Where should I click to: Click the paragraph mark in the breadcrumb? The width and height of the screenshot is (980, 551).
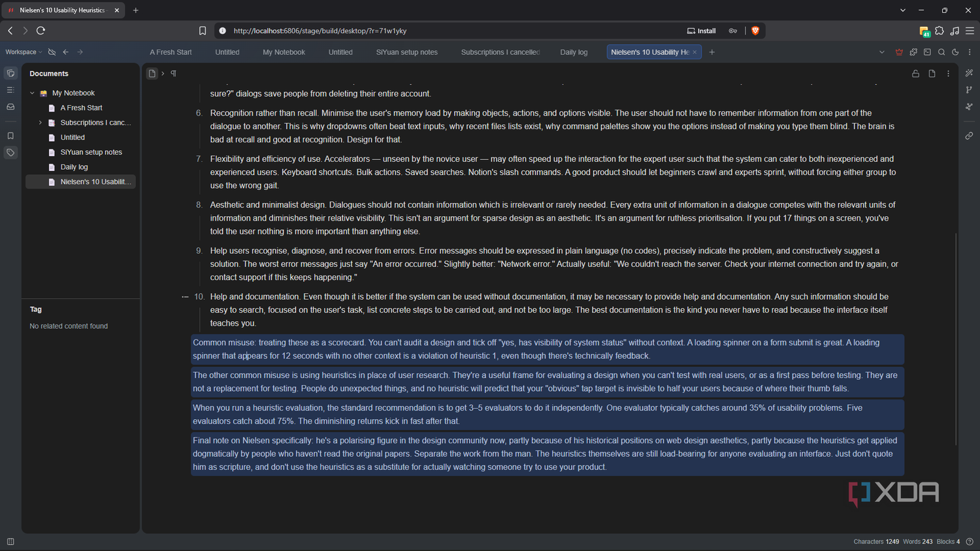click(173, 74)
